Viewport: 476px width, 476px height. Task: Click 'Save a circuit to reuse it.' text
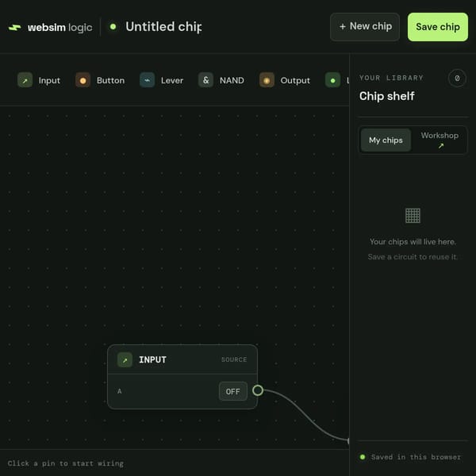[413, 257]
